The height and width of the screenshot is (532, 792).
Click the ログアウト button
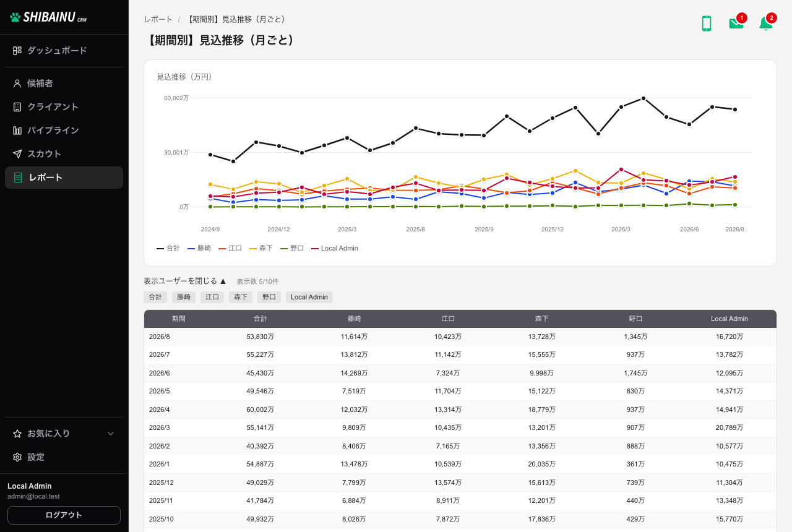[64, 515]
